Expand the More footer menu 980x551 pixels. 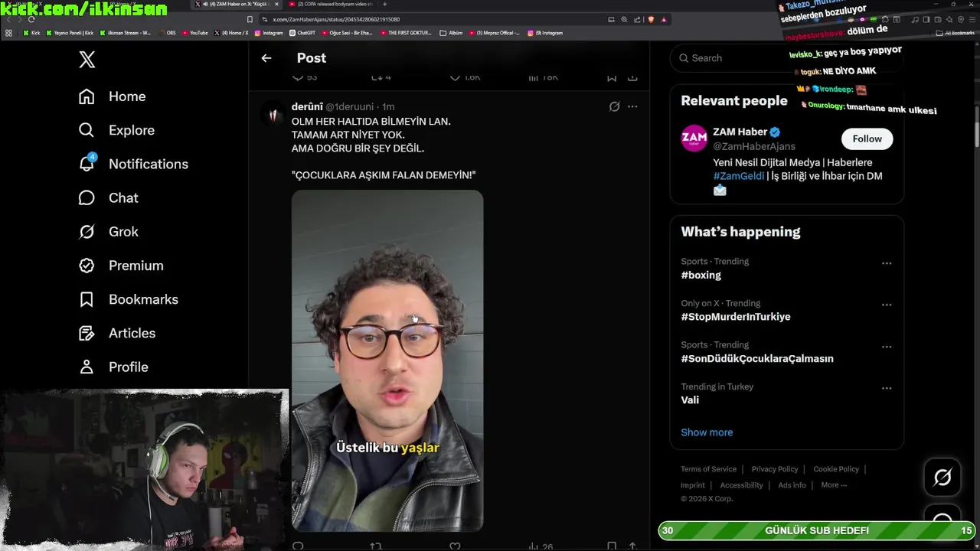coord(834,485)
